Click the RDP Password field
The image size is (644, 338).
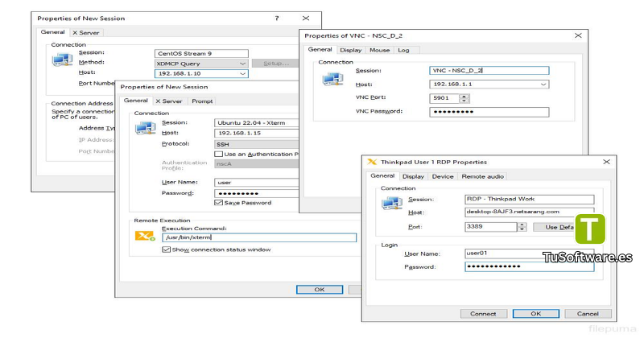click(530, 266)
